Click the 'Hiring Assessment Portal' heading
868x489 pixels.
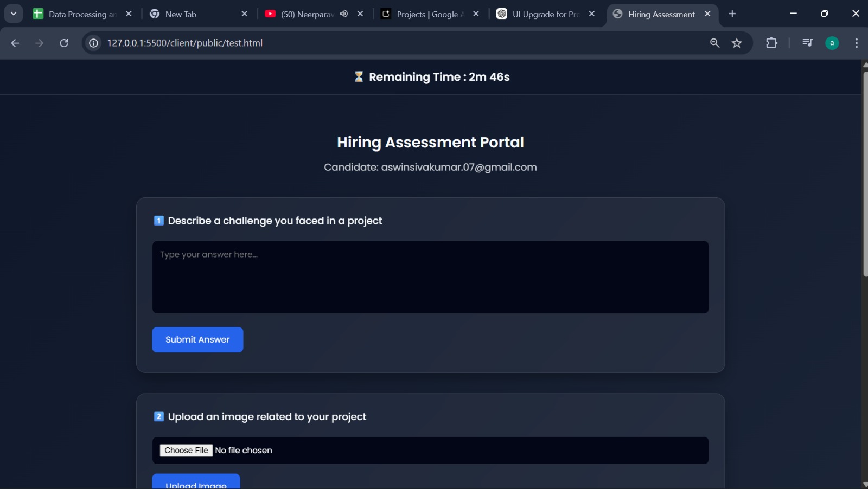click(430, 143)
